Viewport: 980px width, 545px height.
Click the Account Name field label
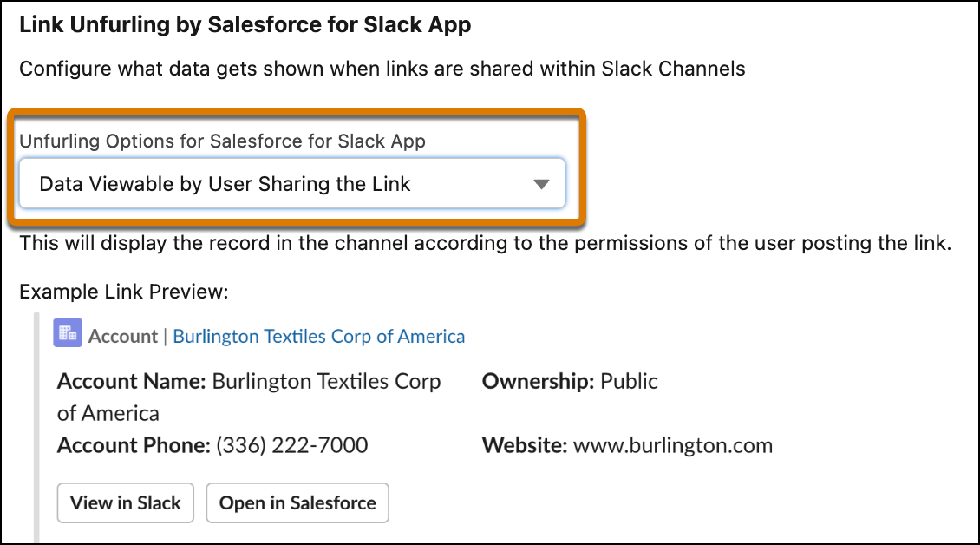(x=128, y=381)
